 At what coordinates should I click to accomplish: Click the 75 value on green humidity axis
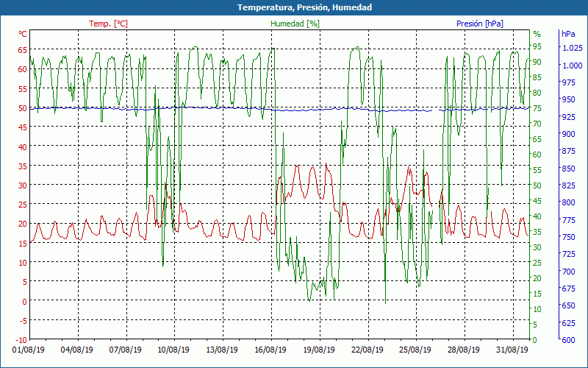(x=537, y=108)
